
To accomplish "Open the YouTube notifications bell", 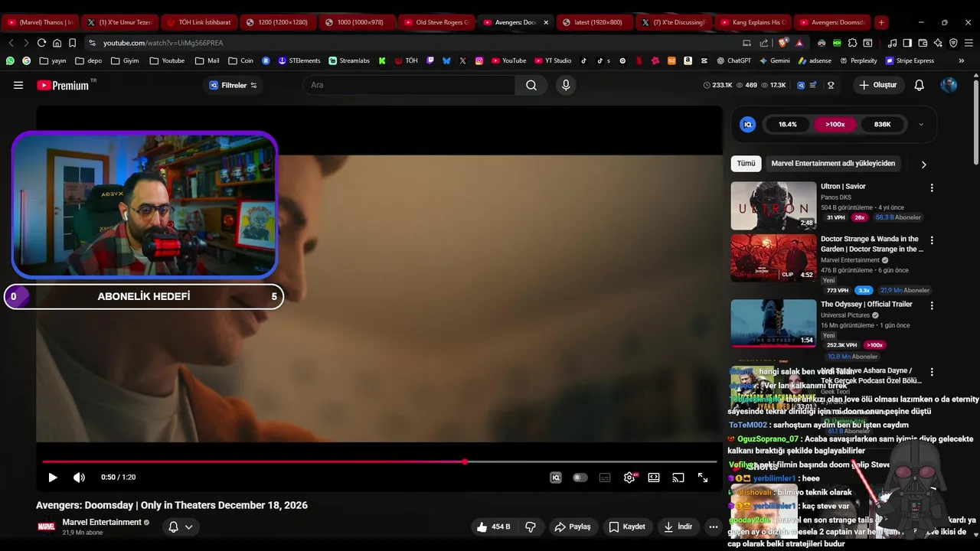I will point(920,85).
